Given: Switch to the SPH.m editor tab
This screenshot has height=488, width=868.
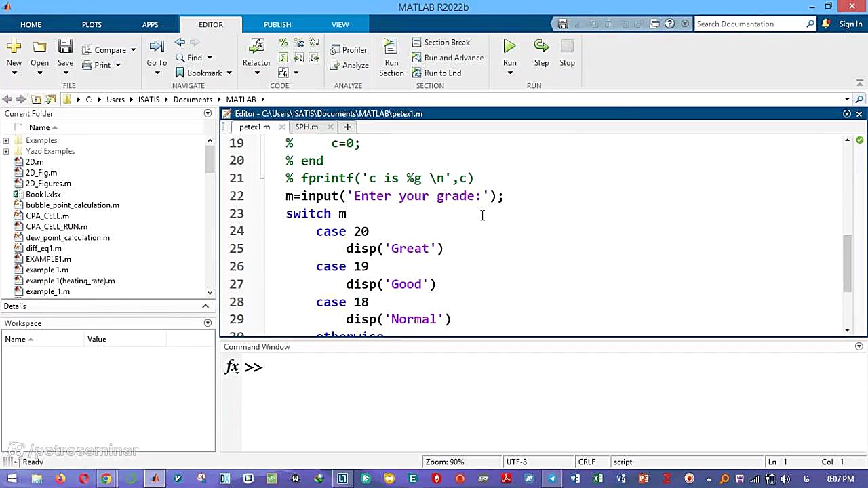Looking at the screenshot, I should click(307, 127).
